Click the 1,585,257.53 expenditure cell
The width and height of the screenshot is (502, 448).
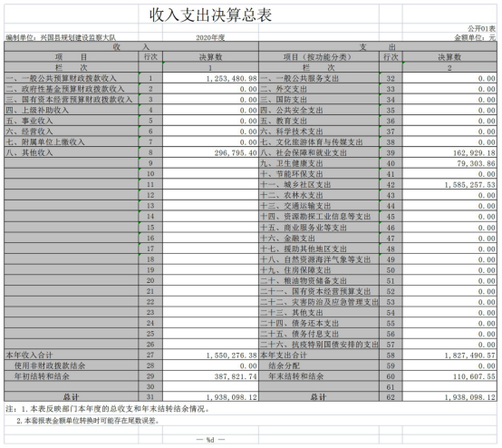point(449,184)
